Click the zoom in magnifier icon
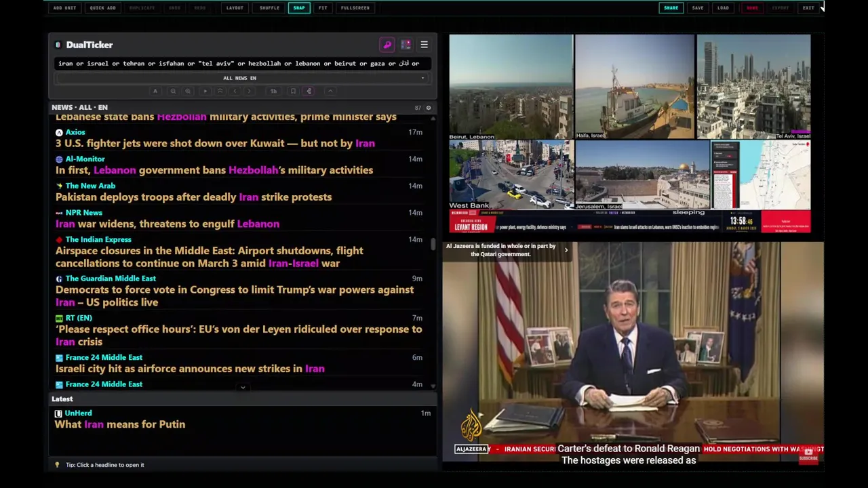The height and width of the screenshot is (488, 868). (x=188, y=91)
